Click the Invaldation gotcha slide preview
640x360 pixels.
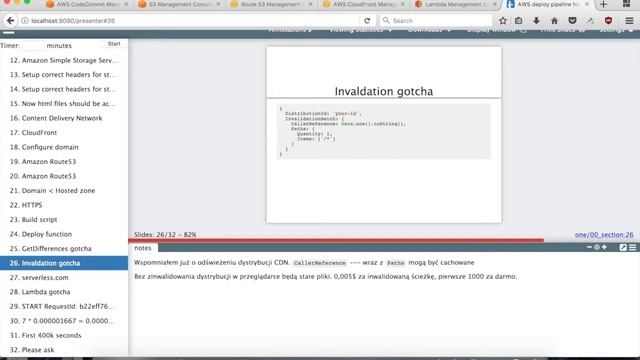pos(384,135)
